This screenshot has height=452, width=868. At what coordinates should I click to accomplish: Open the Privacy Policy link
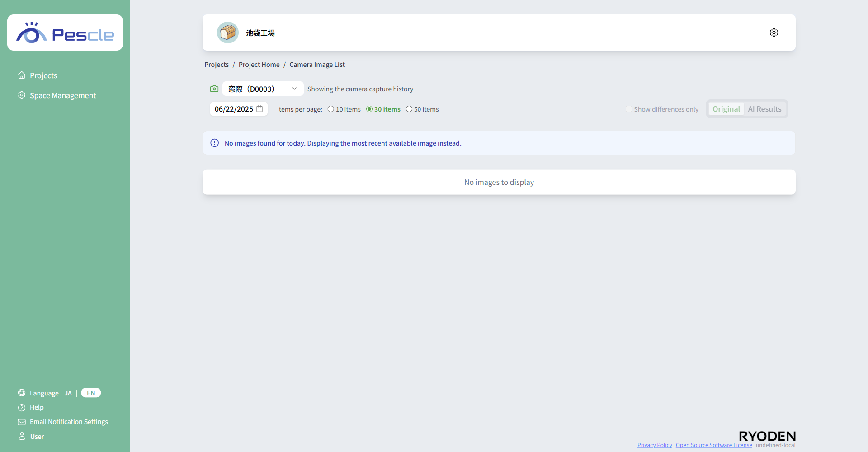coord(655,445)
